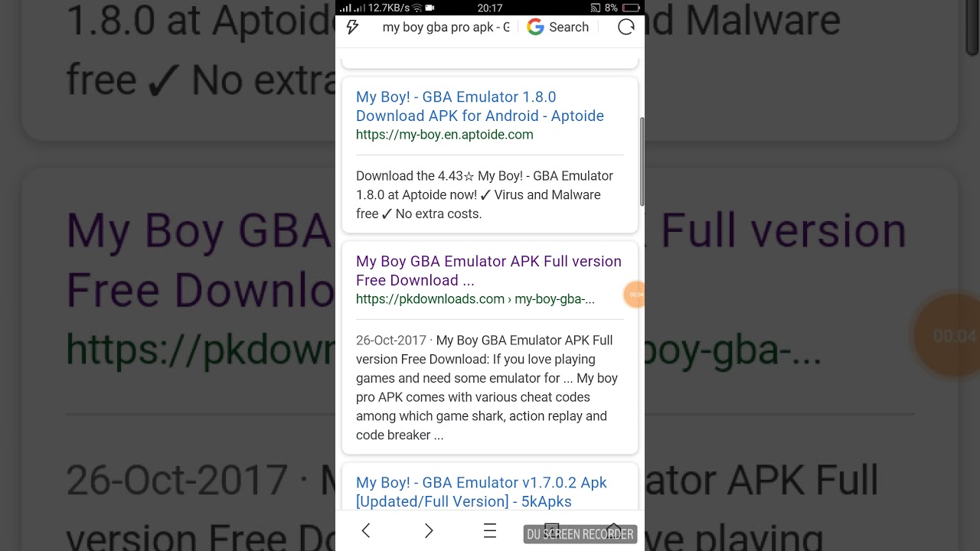Open the pkdownloads.com URL

(x=475, y=299)
